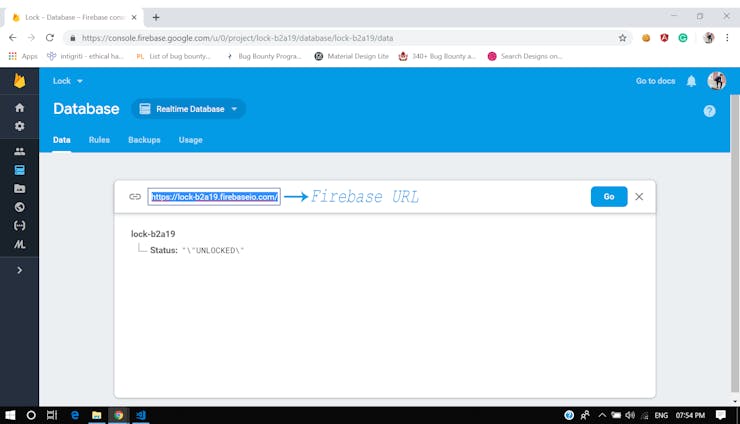Open the Usage tab

pyautogui.click(x=190, y=140)
